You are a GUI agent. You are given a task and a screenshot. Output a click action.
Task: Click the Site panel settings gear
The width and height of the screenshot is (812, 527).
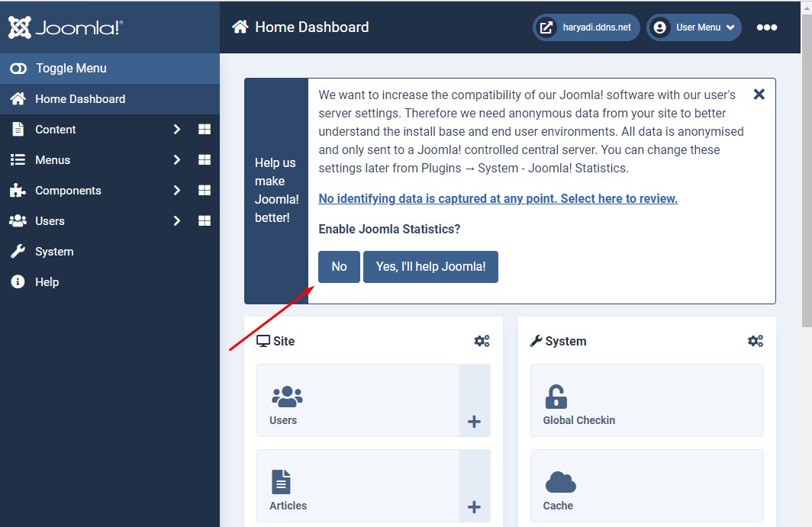point(482,341)
